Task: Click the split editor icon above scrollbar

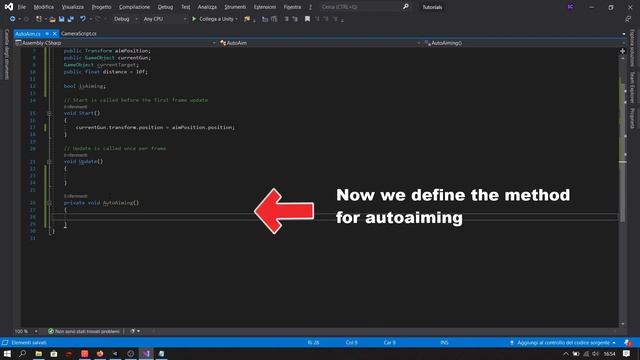Action: (622, 51)
